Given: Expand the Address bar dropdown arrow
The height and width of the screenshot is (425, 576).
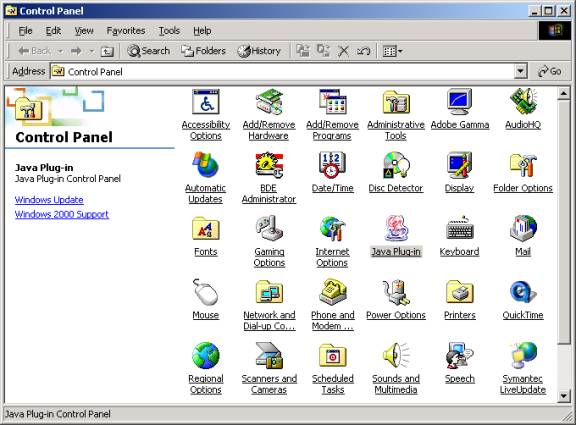Looking at the screenshot, I should point(520,71).
